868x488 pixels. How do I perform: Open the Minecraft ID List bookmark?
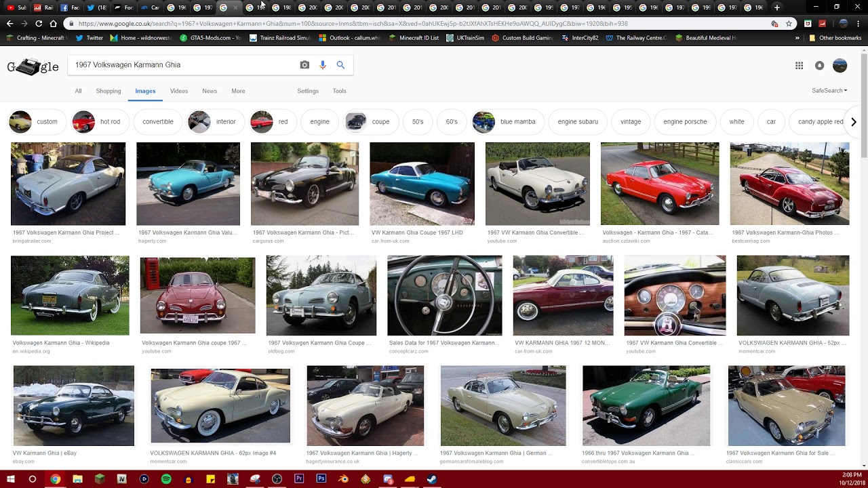(x=414, y=38)
